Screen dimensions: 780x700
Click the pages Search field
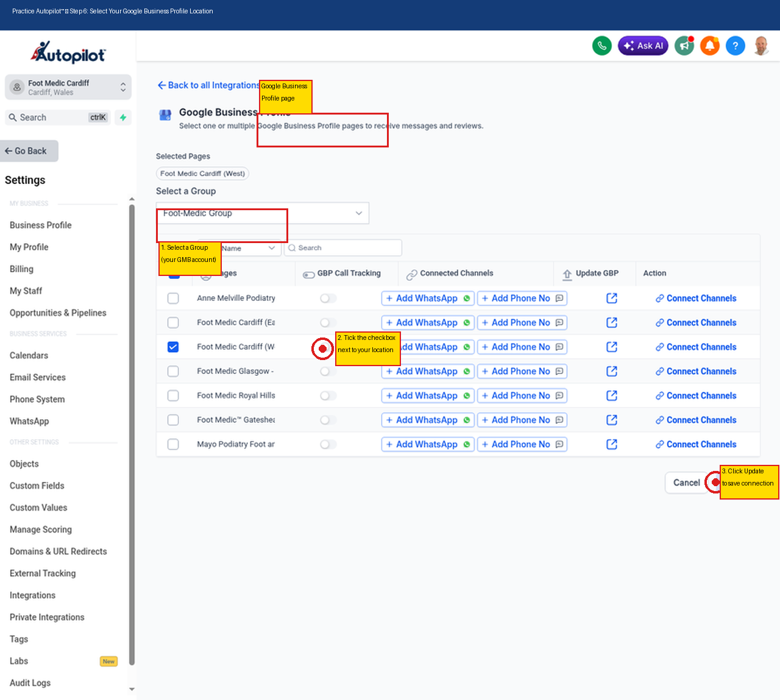[343, 248]
